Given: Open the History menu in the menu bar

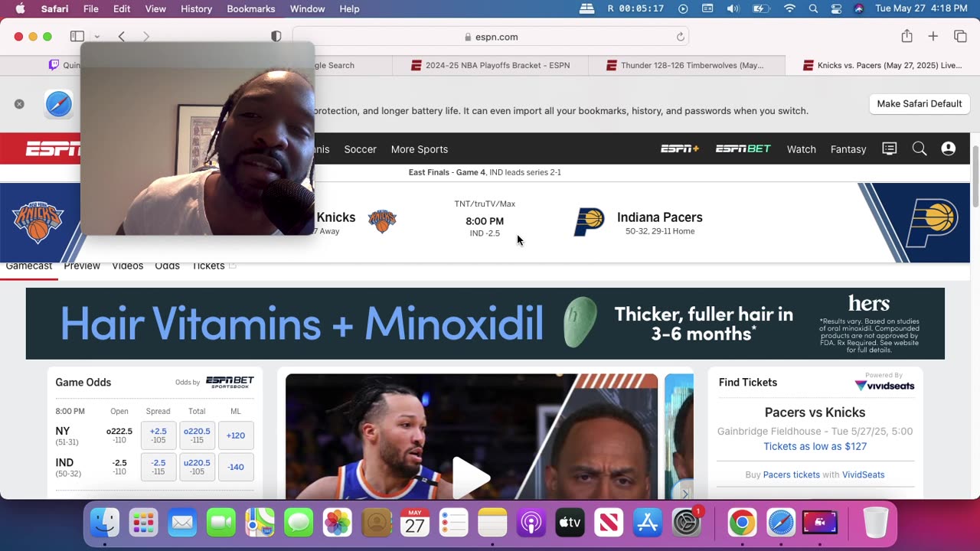Looking at the screenshot, I should pos(196,8).
